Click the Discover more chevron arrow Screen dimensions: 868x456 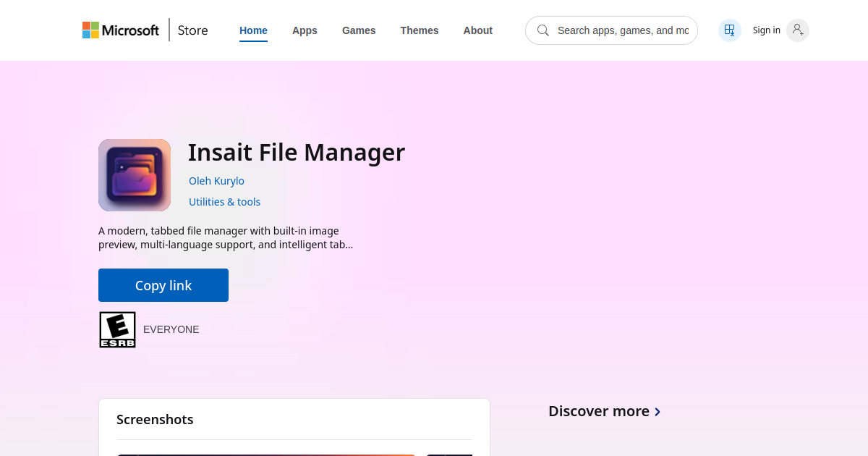pyautogui.click(x=657, y=412)
